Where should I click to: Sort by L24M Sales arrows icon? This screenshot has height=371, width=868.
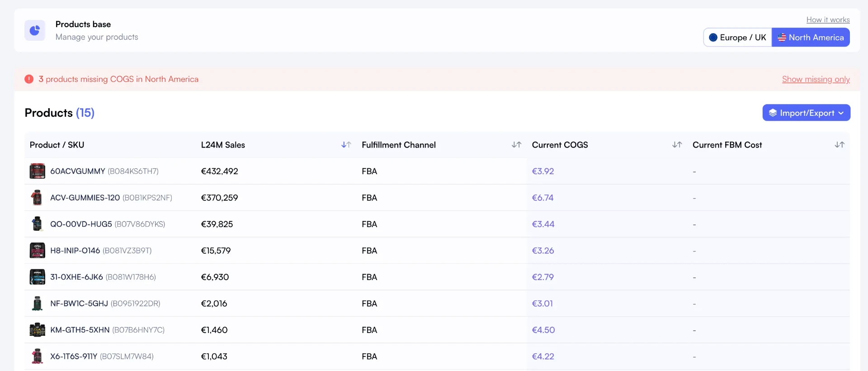pyautogui.click(x=346, y=145)
